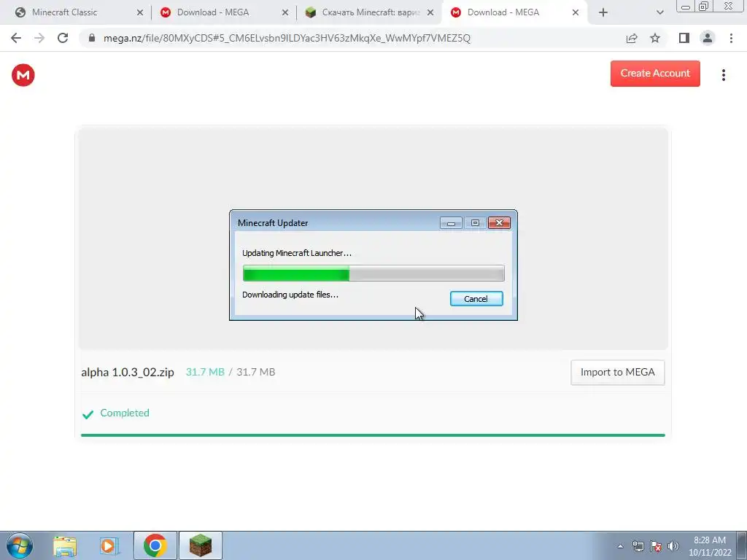Screen dimensions: 747x560
Task: Open the Chrome profile avatar
Action: (x=708, y=38)
